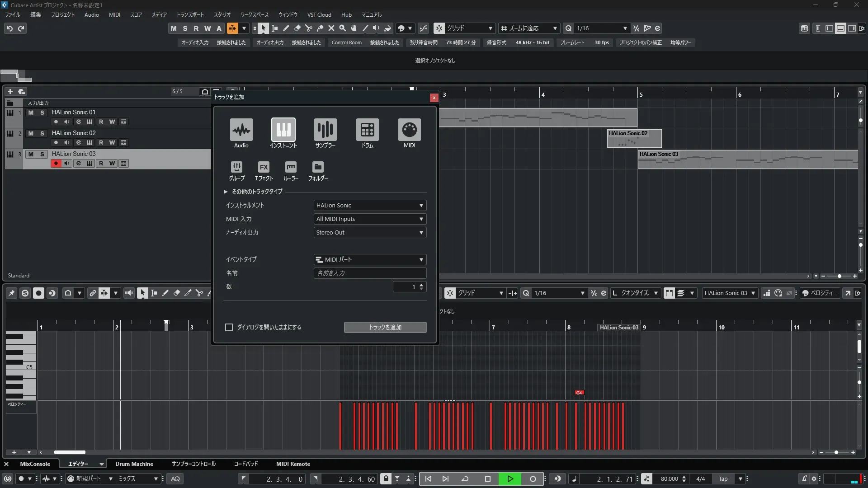The width and height of the screenshot is (868, 488).
Task: Pick the Drum track type icon
Action: (367, 130)
